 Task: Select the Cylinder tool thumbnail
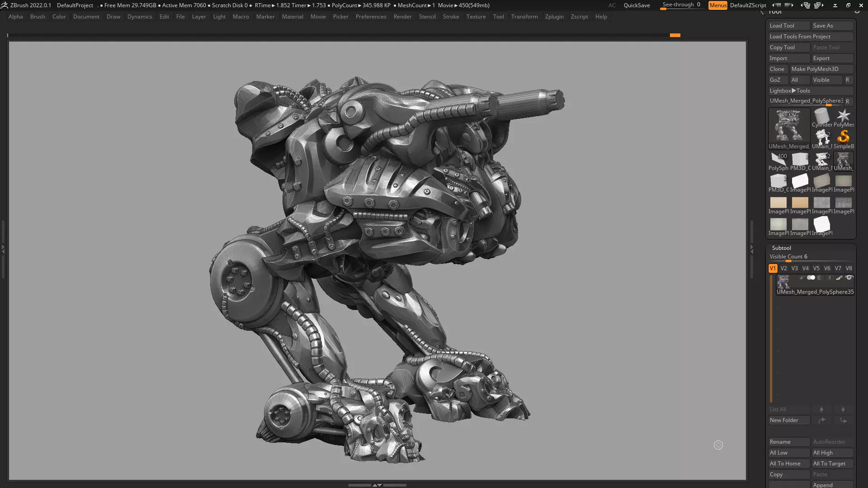click(821, 117)
